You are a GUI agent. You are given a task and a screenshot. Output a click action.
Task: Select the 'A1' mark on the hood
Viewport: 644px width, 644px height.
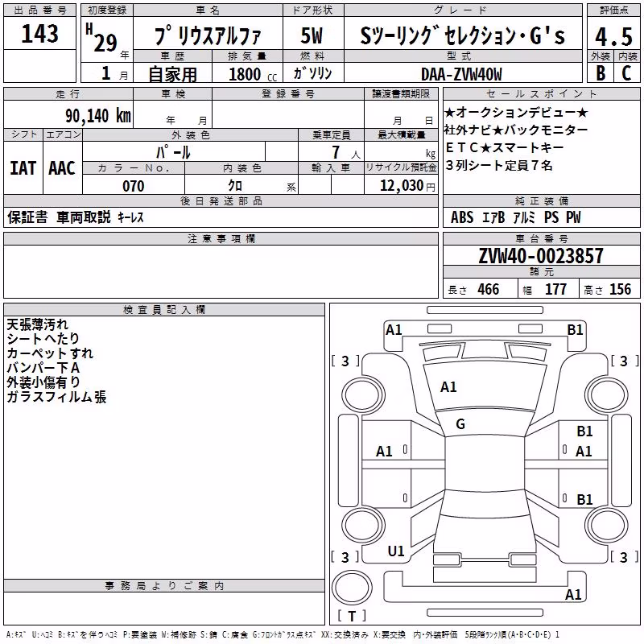[448, 387]
